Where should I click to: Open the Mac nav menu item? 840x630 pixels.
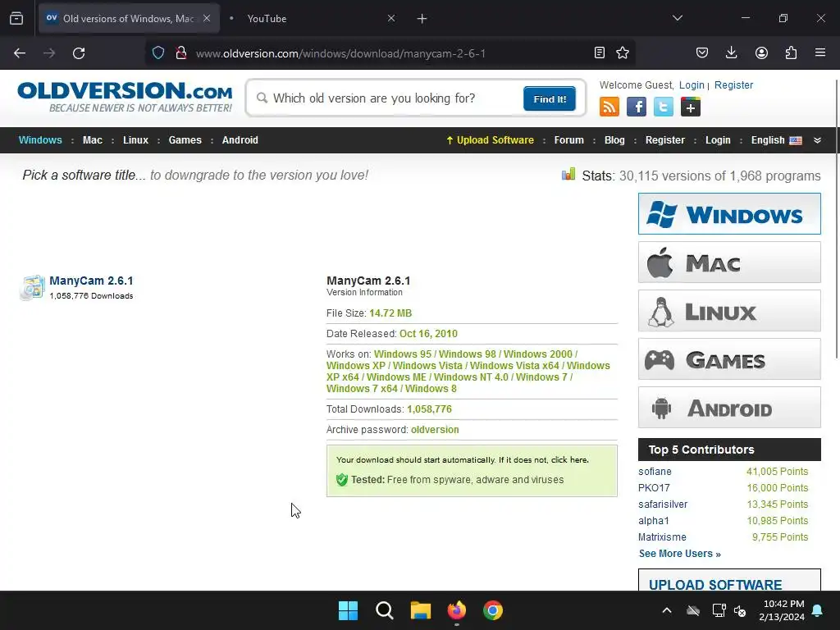click(x=92, y=139)
